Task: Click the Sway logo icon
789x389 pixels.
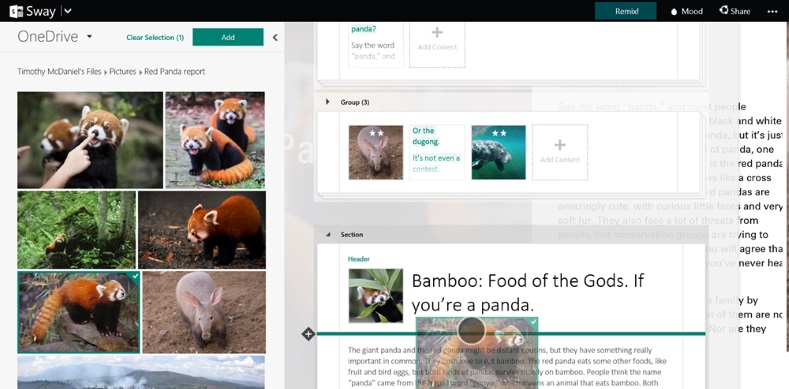Action: pos(17,11)
